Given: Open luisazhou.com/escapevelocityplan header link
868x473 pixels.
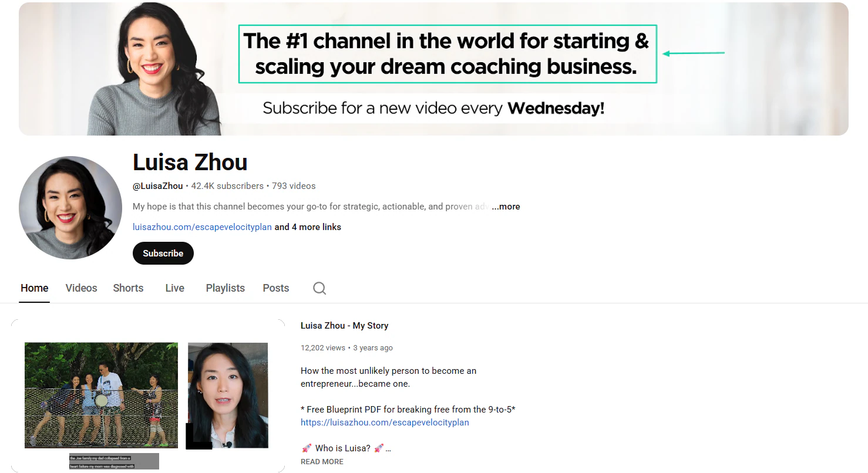Looking at the screenshot, I should [202, 227].
